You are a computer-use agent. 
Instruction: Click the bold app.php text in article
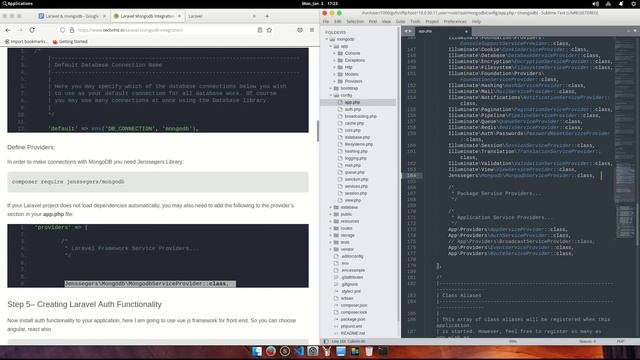[x=53, y=214]
